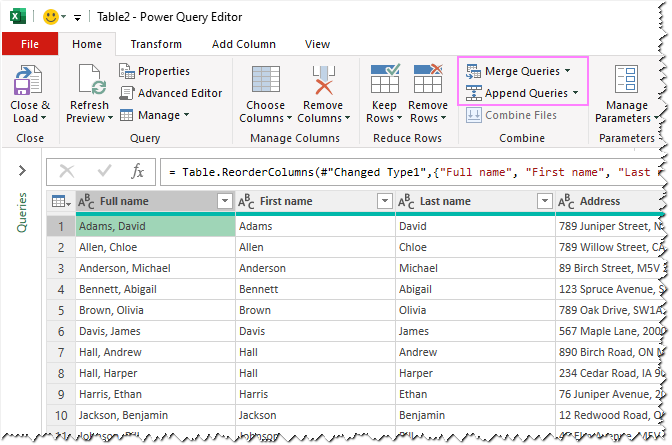Open Refresh Preview dropdown arrow
The width and height of the screenshot is (672, 445).
point(110,118)
